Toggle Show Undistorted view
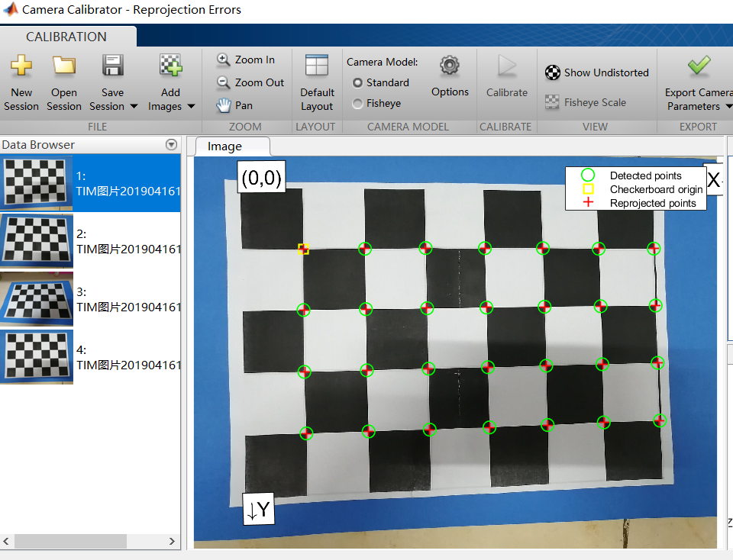Image resolution: width=733 pixels, height=560 pixels. (597, 72)
